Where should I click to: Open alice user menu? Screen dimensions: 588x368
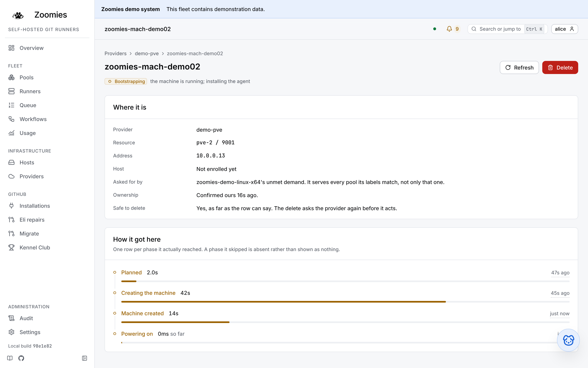coord(565,29)
